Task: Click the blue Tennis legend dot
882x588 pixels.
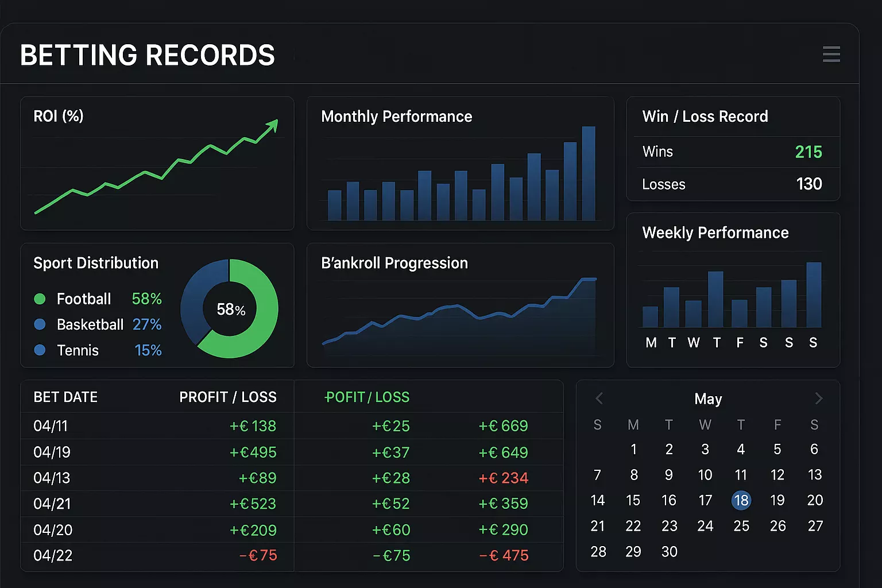Action: pyautogui.click(x=40, y=350)
